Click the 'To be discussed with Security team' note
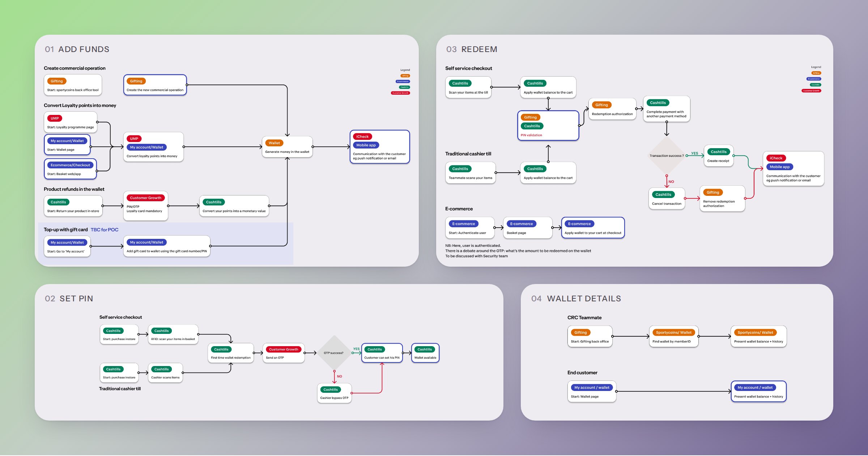868x456 pixels. [x=476, y=256]
